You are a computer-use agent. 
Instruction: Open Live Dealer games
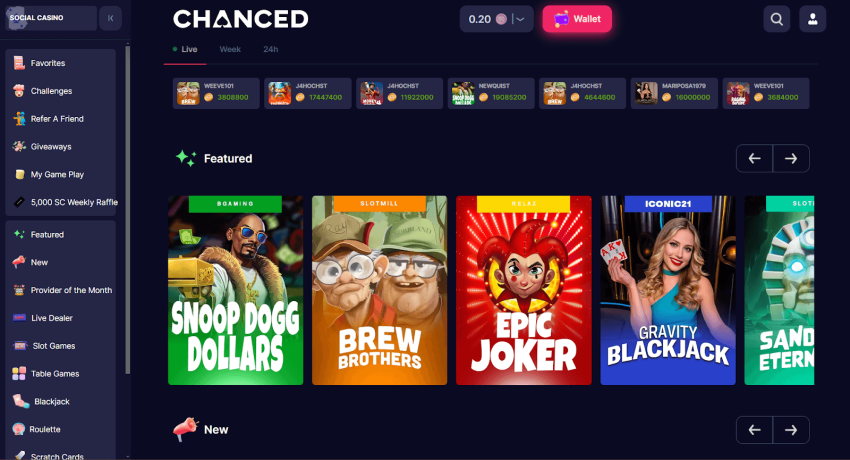60,318
